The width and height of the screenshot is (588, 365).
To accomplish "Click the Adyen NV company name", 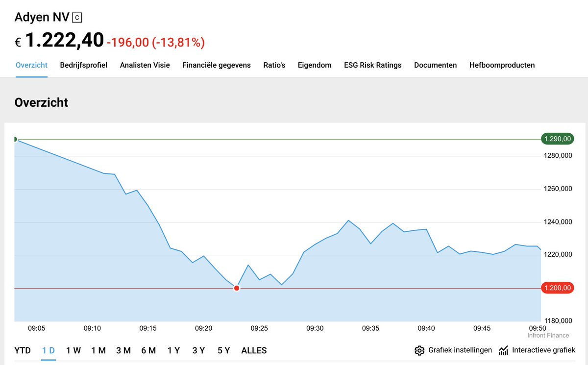I will pos(42,18).
